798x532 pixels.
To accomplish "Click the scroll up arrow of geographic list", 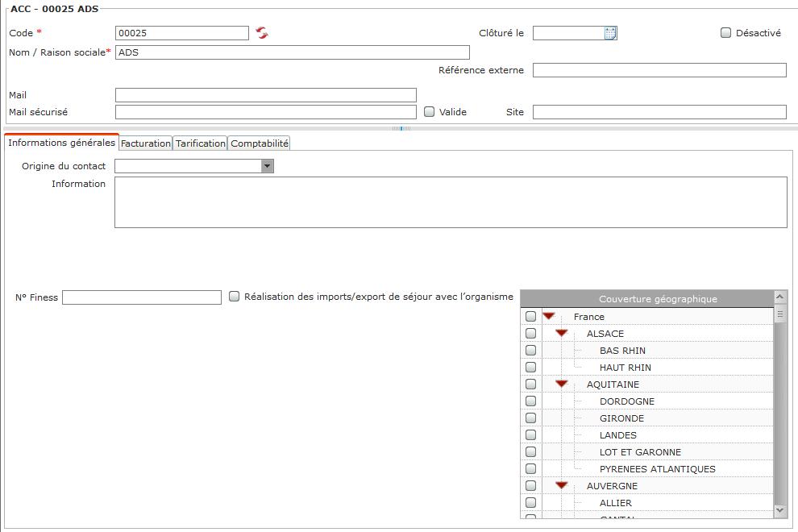I will click(x=779, y=297).
